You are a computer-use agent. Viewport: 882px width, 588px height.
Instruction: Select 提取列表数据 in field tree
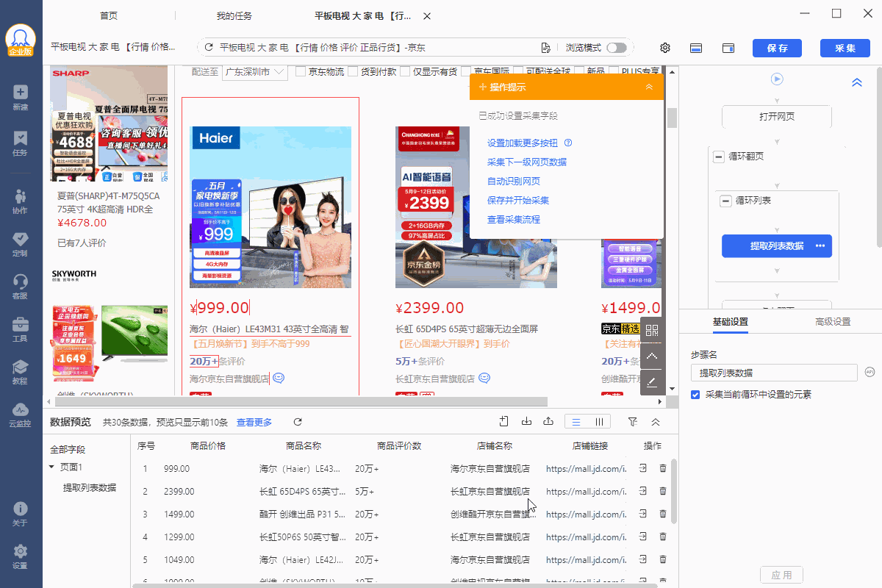[90, 487]
